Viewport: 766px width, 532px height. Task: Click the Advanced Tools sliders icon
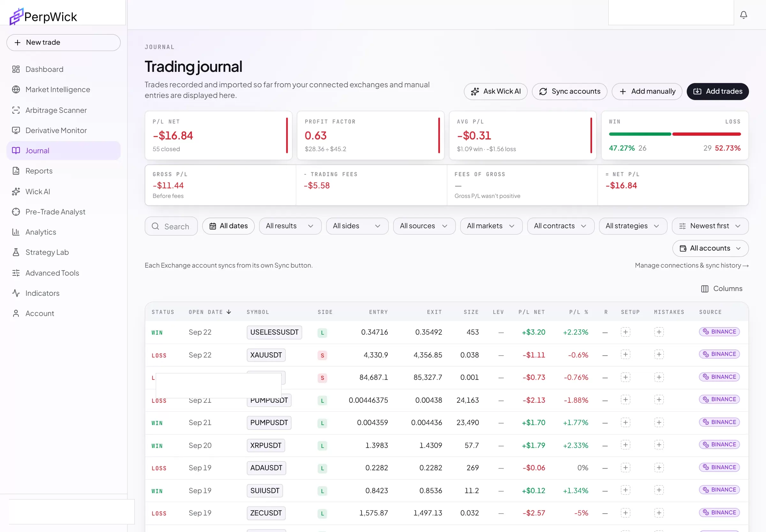(16, 273)
